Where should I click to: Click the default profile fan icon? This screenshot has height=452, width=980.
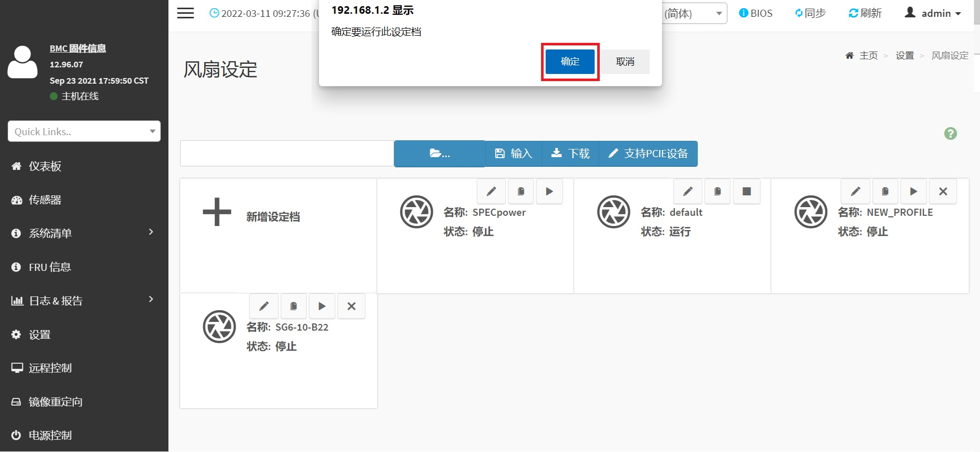[614, 212]
